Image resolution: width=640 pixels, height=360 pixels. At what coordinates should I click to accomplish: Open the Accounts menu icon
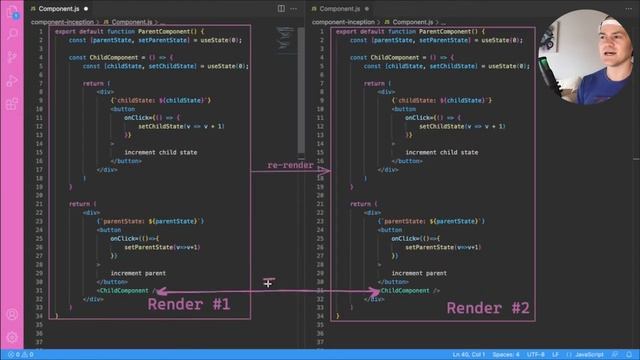point(12,315)
